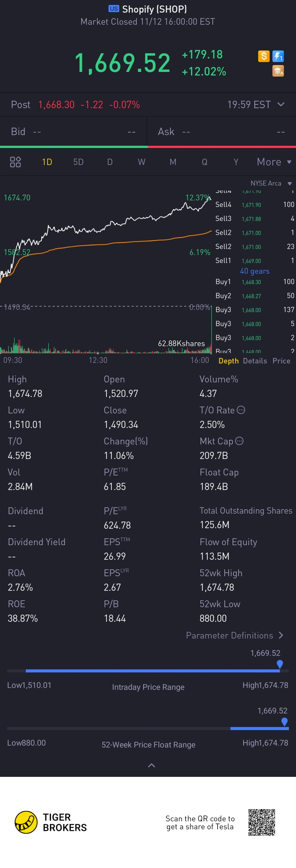Tap the blue lightning bolt icon
The height and width of the screenshot is (868, 296).
click(x=278, y=56)
